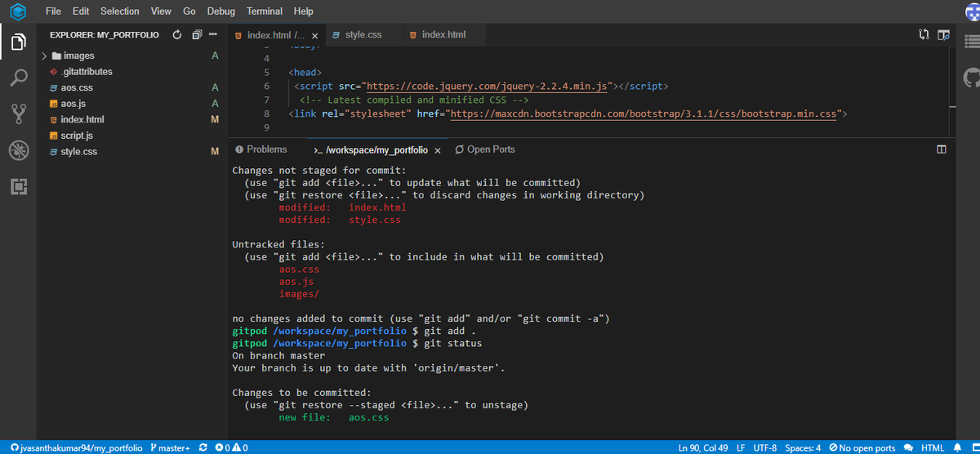Screen dimensions: 980x454
Task: Open the Help menu
Action: 303,11
